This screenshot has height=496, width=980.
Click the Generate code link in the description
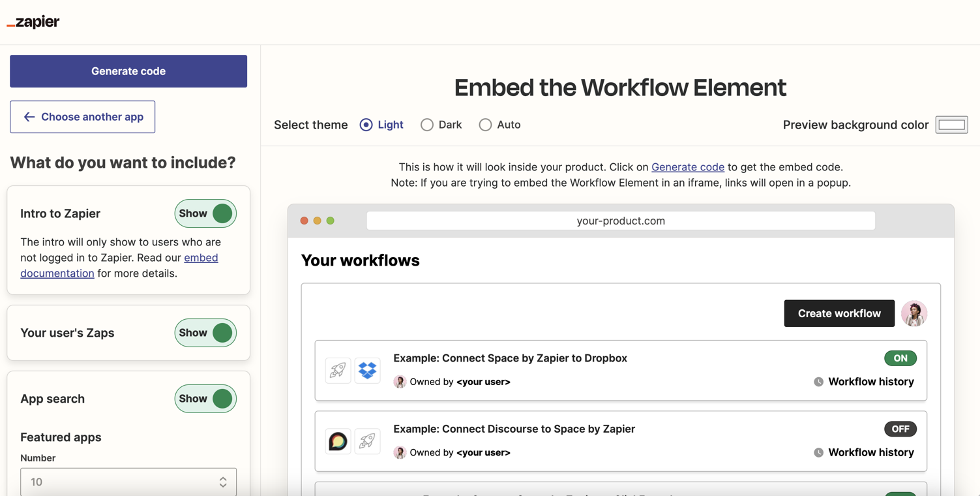[688, 167]
